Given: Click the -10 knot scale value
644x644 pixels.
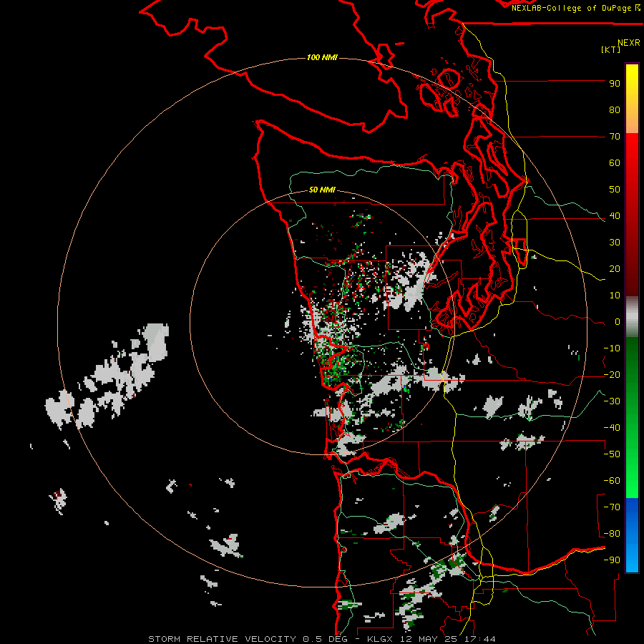Looking at the screenshot, I should 612,348.
